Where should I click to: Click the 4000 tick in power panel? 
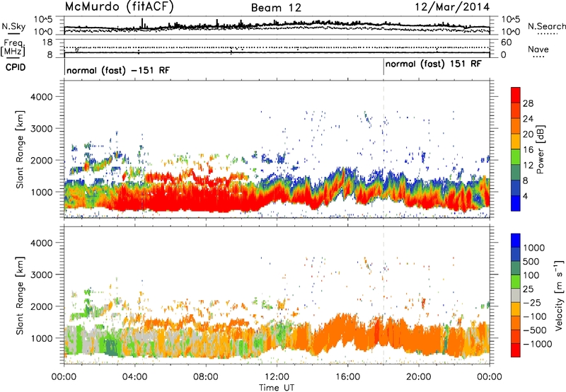tap(41, 97)
